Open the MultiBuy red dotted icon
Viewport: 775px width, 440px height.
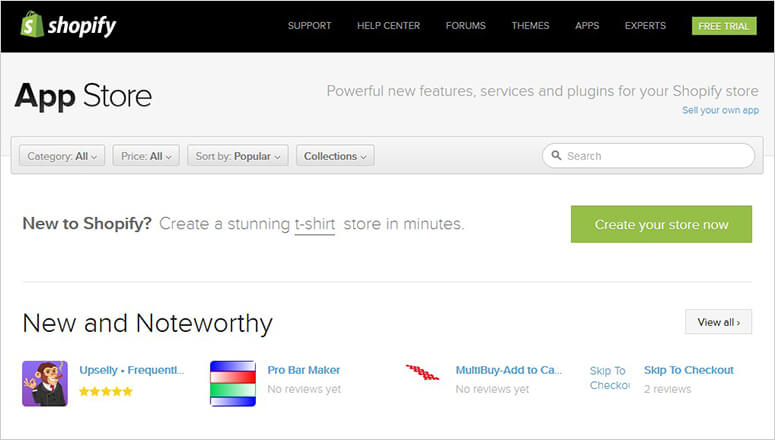(x=422, y=372)
